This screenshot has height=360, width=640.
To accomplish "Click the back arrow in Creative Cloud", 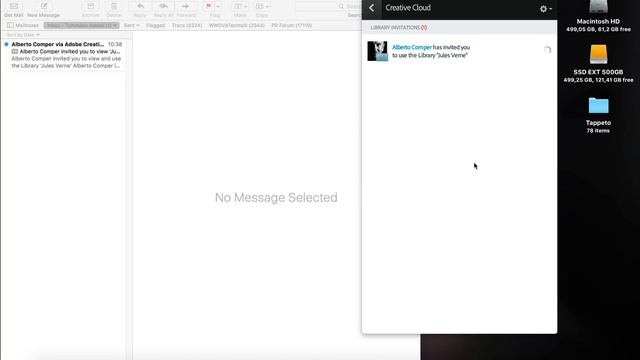I will 371,8.
